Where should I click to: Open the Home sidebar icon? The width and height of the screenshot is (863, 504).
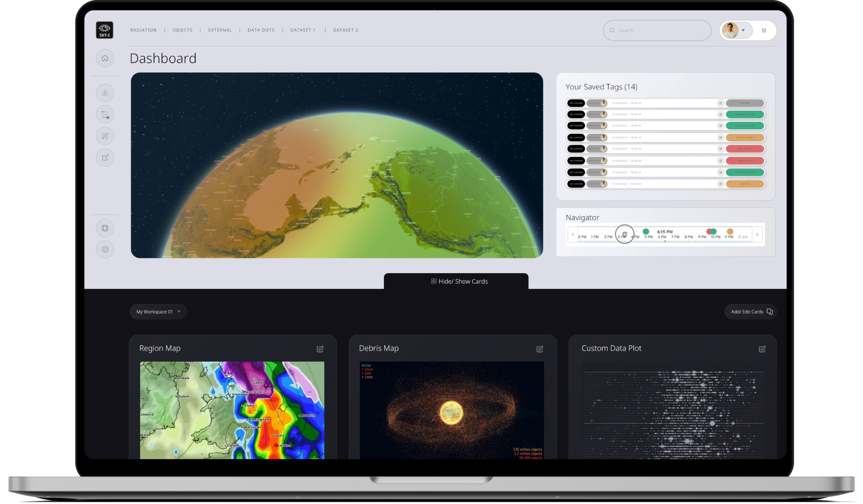coord(105,58)
